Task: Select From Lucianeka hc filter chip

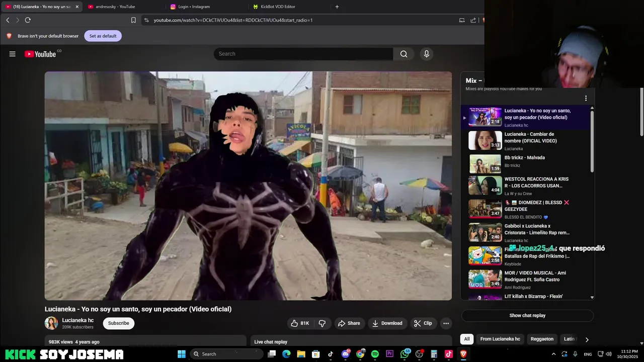Action: click(500, 339)
